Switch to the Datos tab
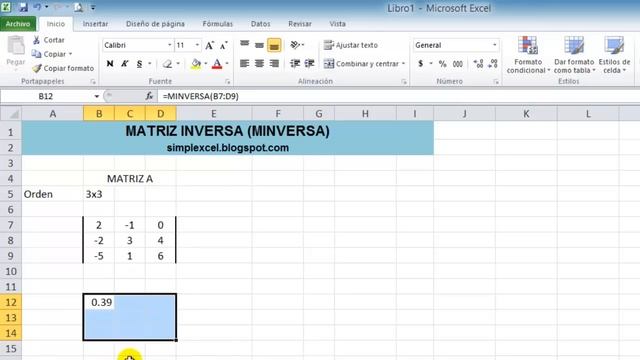Screen dimensions: 640x360 pyautogui.click(x=260, y=24)
